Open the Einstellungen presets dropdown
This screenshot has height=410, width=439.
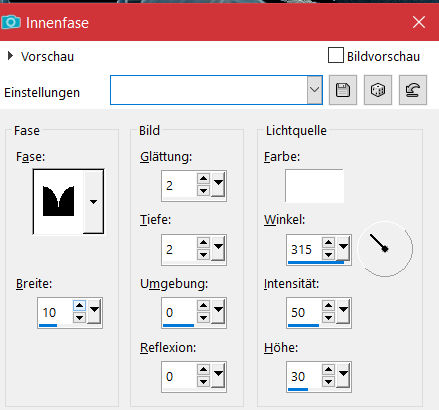pyautogui.click(x=315, y=90)
